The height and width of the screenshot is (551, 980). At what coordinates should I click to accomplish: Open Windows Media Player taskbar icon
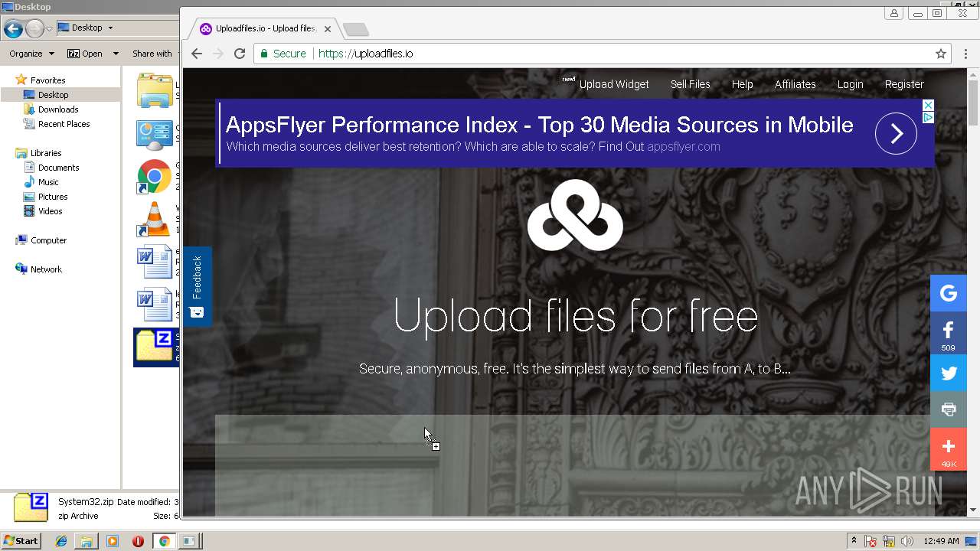tap(113, 541)
